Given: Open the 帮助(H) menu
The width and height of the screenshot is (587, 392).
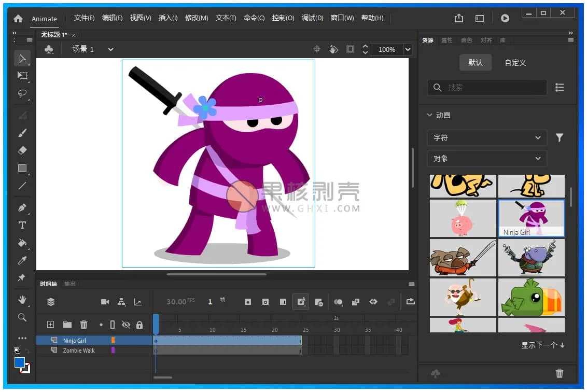Looking at the screenshot, I should [372, 18].
